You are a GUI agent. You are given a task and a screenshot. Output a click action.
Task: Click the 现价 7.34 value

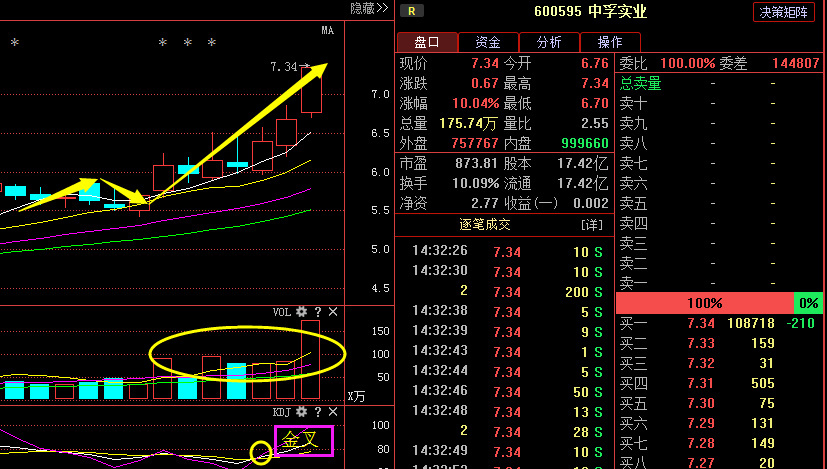click(x=485, y=63)
